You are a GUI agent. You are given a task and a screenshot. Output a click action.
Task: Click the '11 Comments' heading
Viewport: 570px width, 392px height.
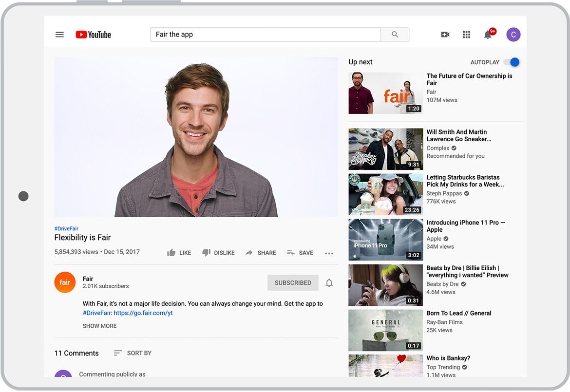76,353
